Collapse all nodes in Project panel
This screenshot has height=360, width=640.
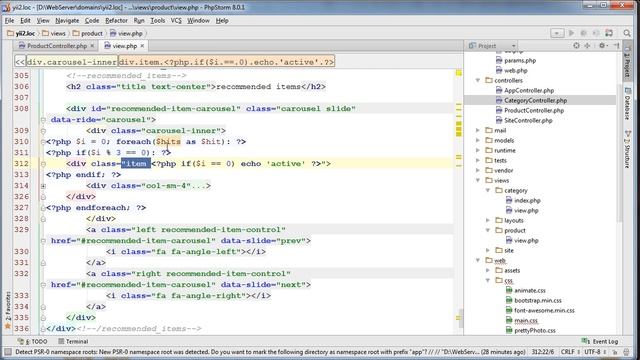click(587, 46)
